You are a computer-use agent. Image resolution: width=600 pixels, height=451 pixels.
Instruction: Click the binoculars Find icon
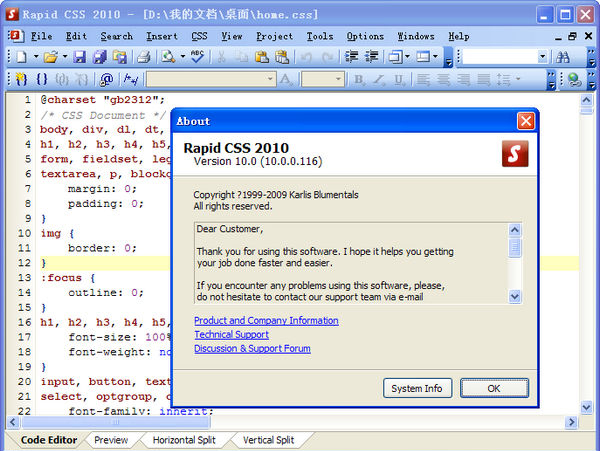pos(563,57)
